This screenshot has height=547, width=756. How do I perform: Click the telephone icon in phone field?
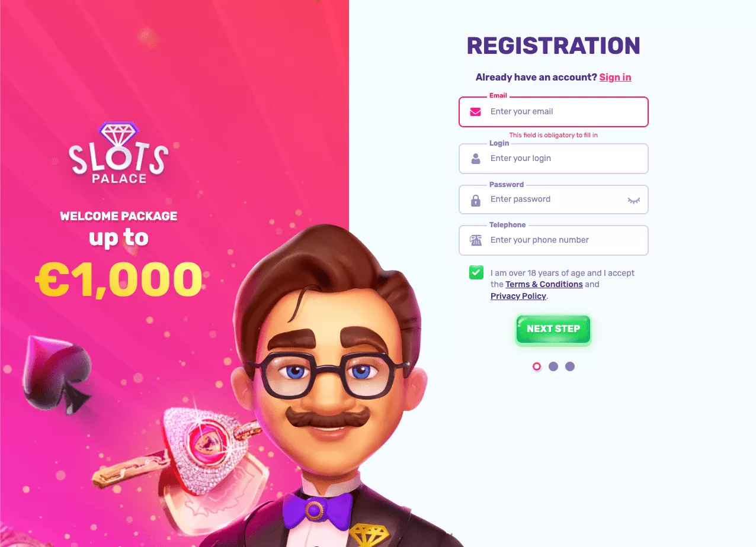(x=476, y=240)
